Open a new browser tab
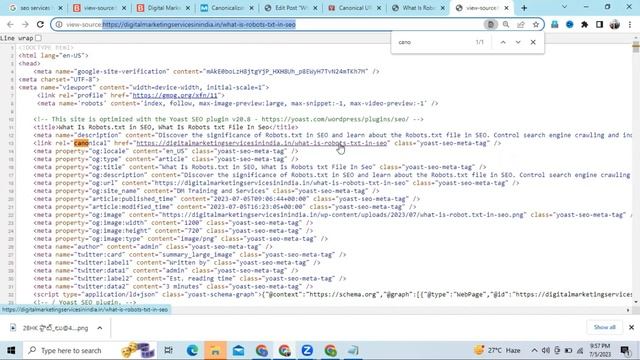Image resolution: width=640 pixels, height=360 pixels. point(524,8)
